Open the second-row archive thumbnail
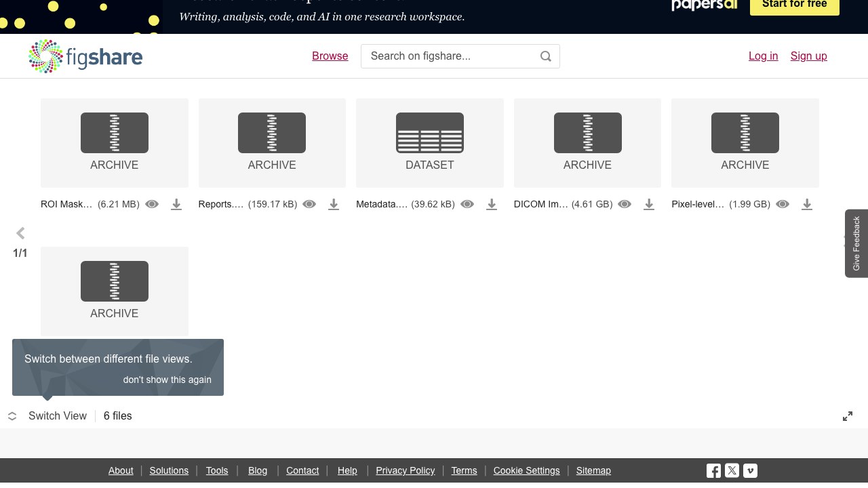The image size is (868, 488). tap(115, 291)
